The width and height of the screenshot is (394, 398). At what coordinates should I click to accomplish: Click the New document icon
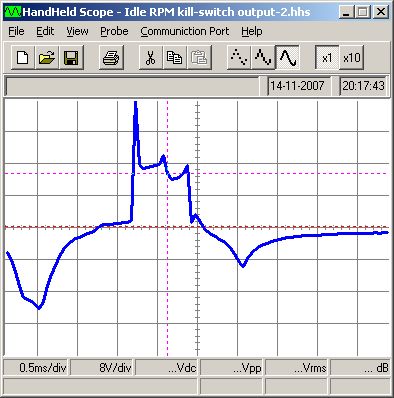[x=23, y=58]
